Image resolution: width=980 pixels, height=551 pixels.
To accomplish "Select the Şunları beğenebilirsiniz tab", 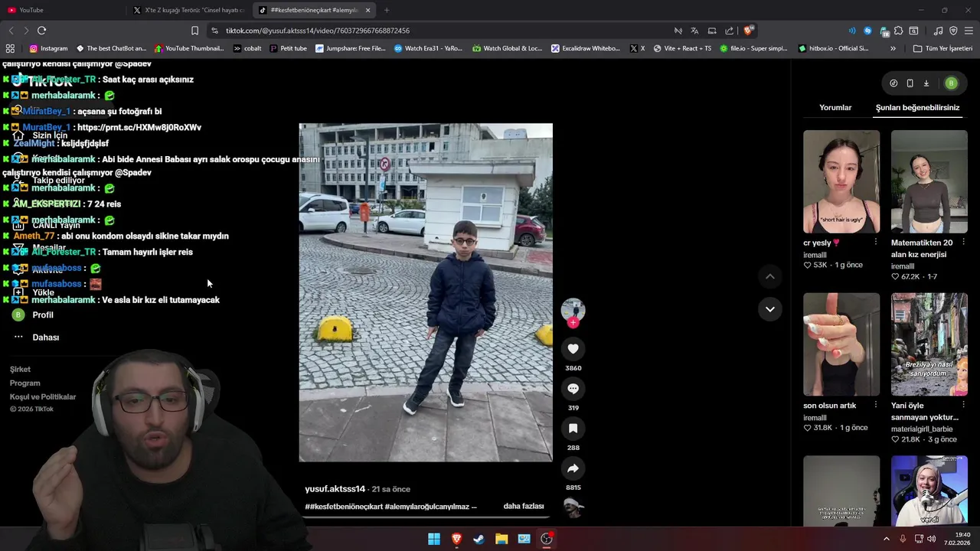I will point(917,108).
